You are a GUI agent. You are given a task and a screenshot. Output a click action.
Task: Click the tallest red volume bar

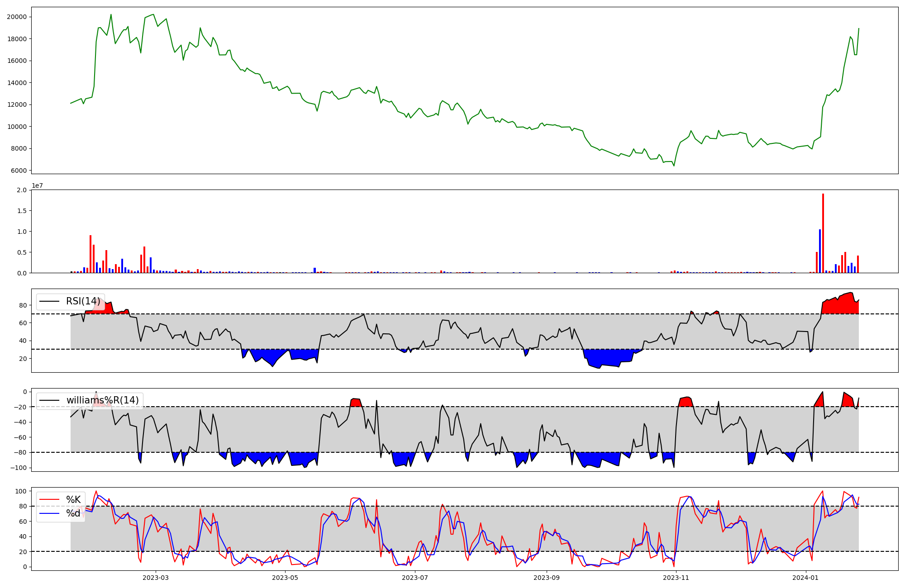pos(823,233)
